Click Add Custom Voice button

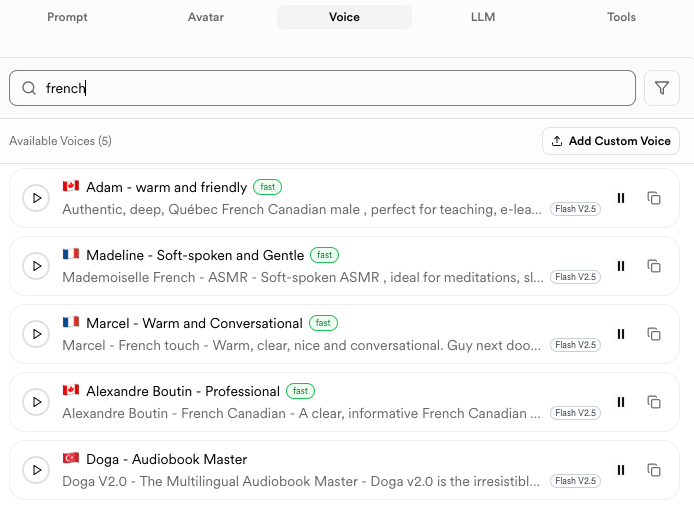pos(610,141)
